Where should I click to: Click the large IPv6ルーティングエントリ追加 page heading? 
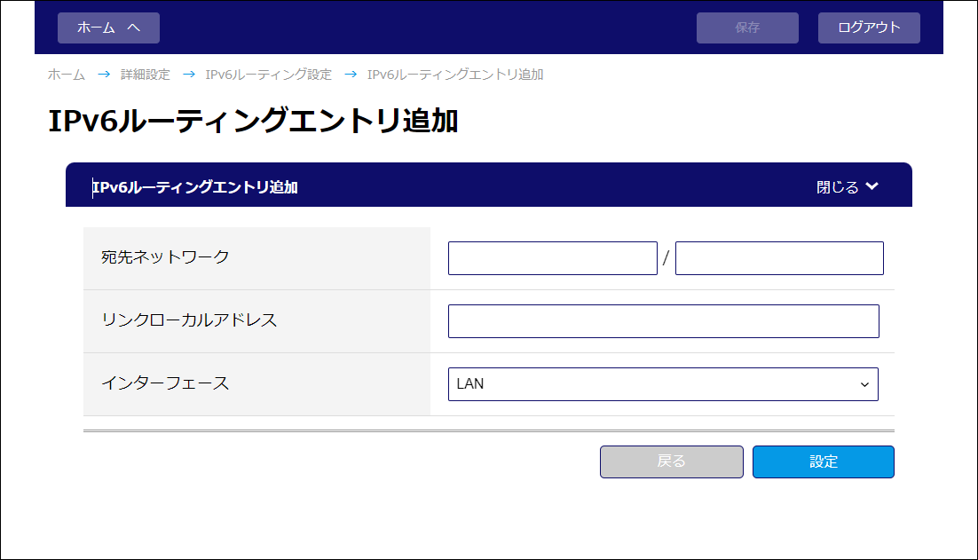click(253, 122)
